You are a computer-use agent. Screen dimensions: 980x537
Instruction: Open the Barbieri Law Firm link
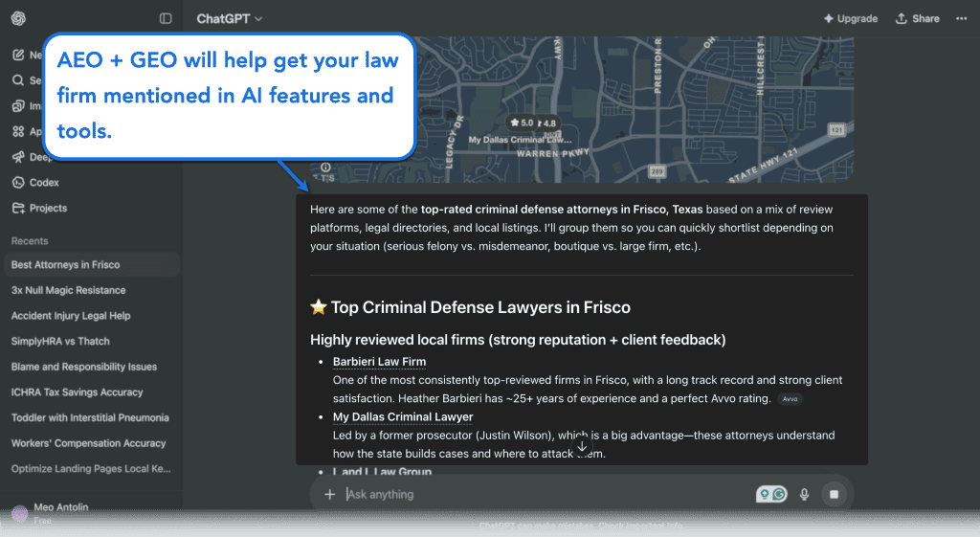point(379,362)
